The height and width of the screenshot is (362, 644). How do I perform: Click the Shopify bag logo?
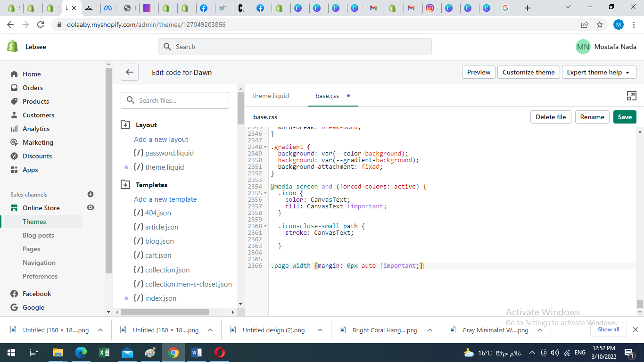(13, 46)
